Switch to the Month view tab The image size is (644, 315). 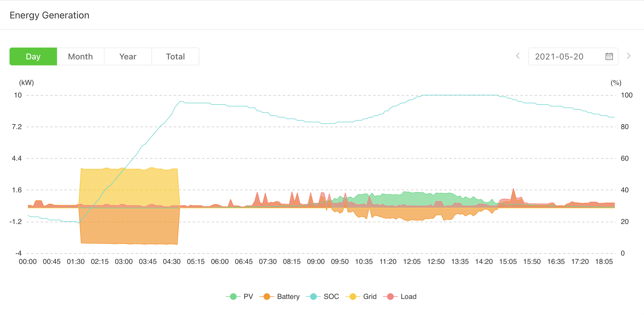[x=80, y=56]
